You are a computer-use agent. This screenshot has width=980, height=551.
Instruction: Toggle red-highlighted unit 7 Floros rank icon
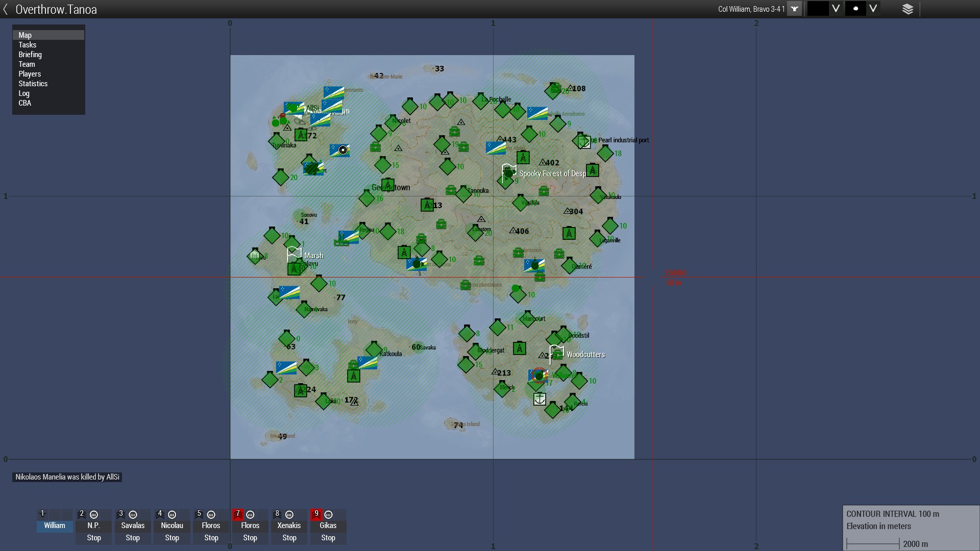[x=238, y=514]
